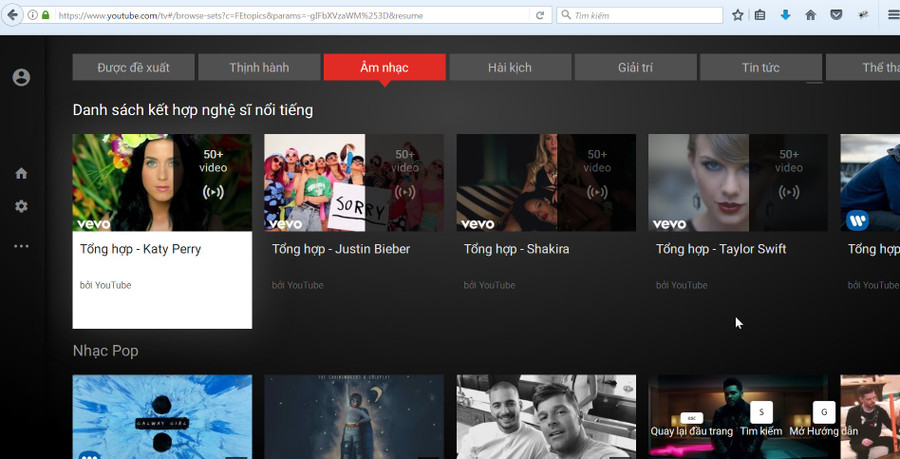Switch to Thịnh hành tab
The width and height of the screenshot is (900, 459).
coord(259,67)
